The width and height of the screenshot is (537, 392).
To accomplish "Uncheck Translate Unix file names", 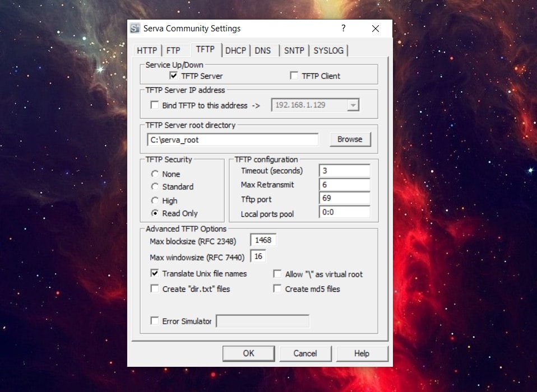I will (155, 273).
